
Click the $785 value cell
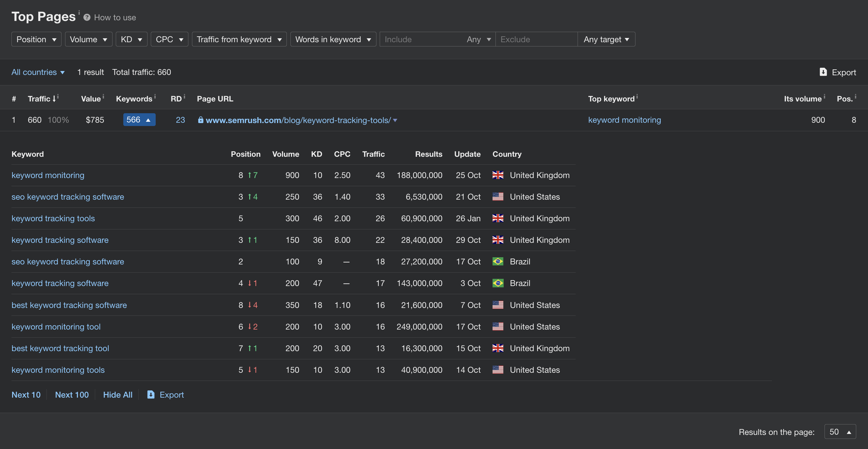pyautogui.click(x=95, y=120)
